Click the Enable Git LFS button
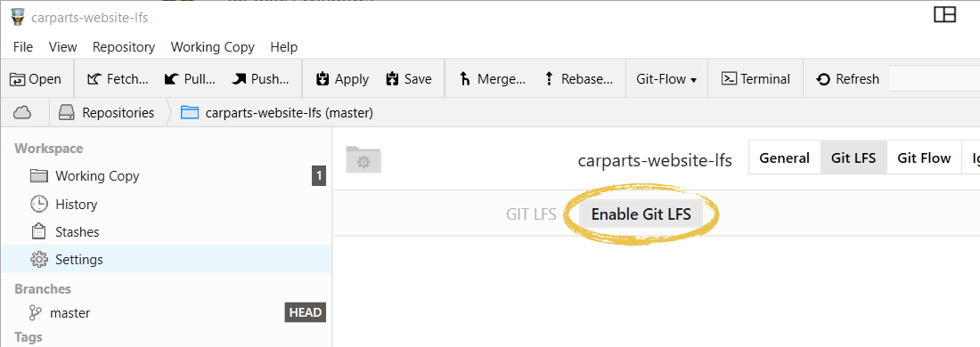The height and width of the screenshot is (347, 980). coord(641,214)
